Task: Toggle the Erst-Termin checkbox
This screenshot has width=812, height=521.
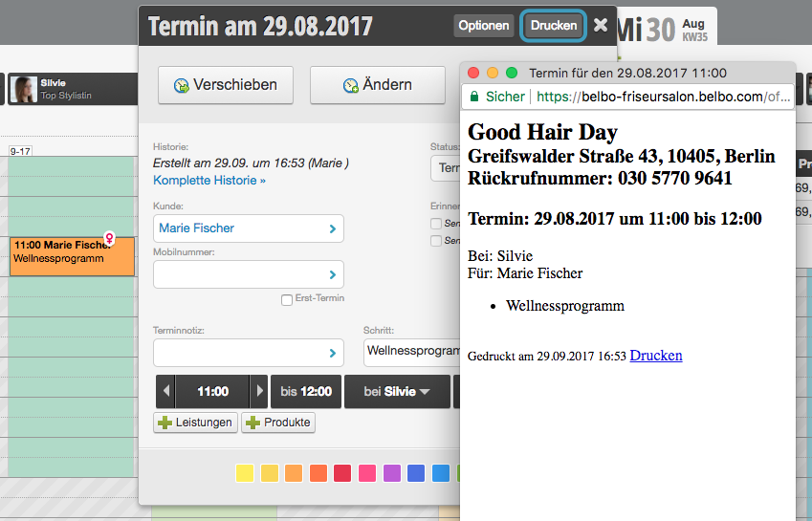Action: [x=286, y=299]
